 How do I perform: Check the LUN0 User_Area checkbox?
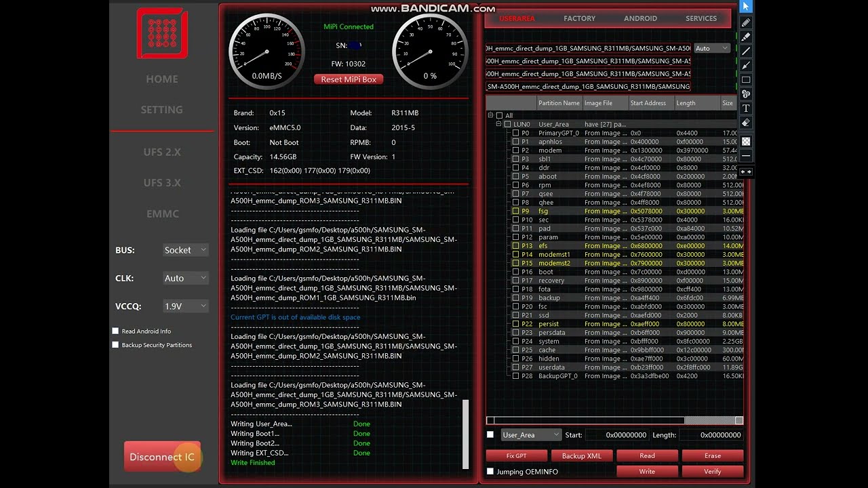507,124
